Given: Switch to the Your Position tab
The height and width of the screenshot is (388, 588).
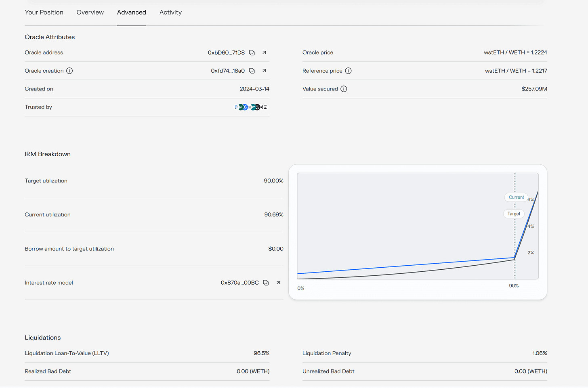Looking at the screenshot, I should (44, 13).
